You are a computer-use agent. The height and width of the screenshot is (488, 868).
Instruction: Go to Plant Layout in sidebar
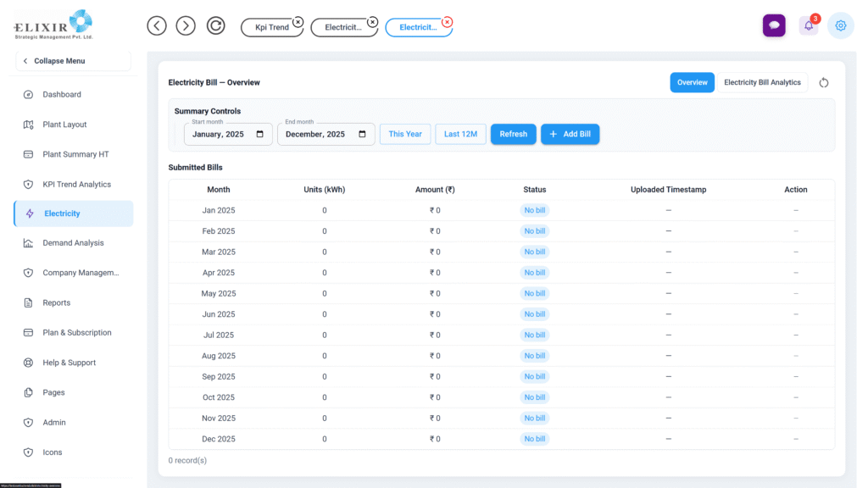pos(64,125)
